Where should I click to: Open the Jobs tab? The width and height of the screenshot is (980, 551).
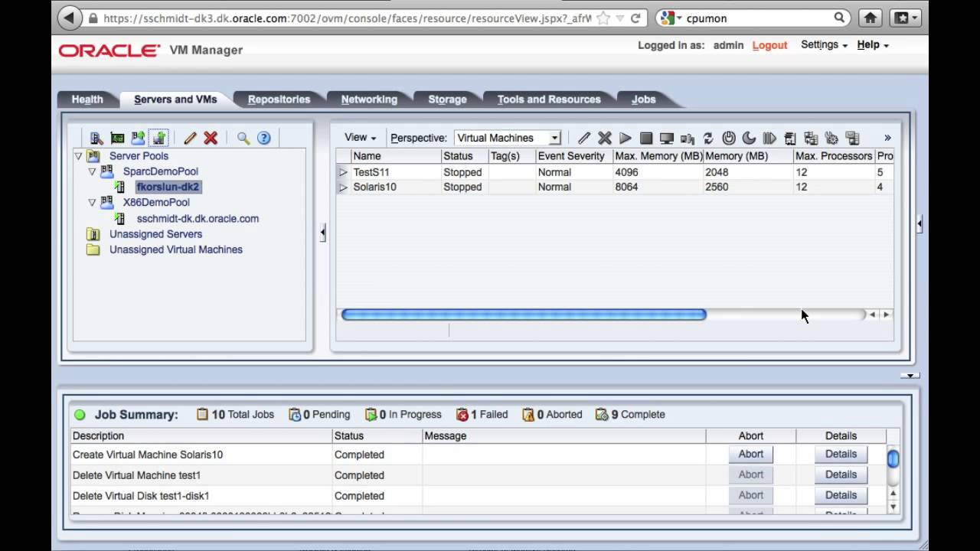pyautogui.click(x=643, y=99)
